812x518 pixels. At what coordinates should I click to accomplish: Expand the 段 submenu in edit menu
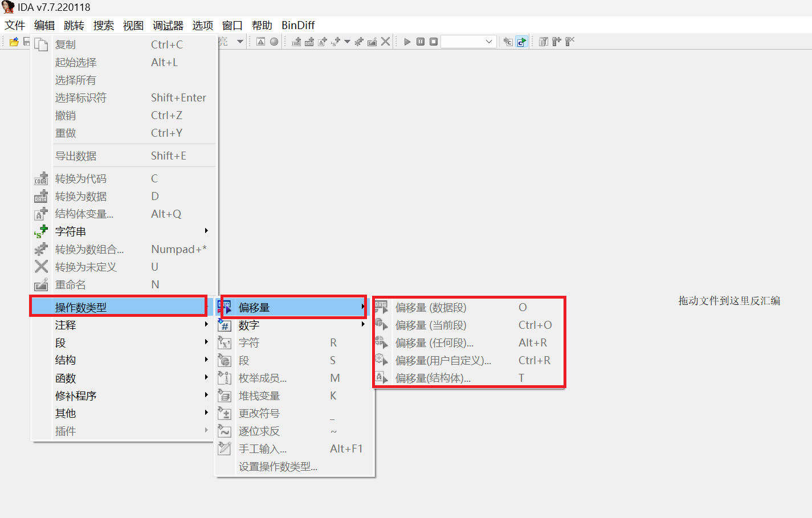[x=124, y=342]
